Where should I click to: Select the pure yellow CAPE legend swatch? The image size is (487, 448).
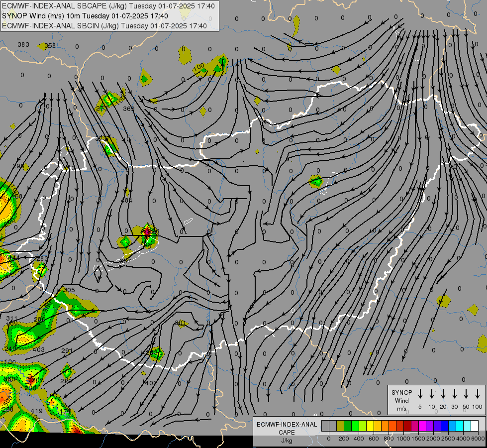370,426
